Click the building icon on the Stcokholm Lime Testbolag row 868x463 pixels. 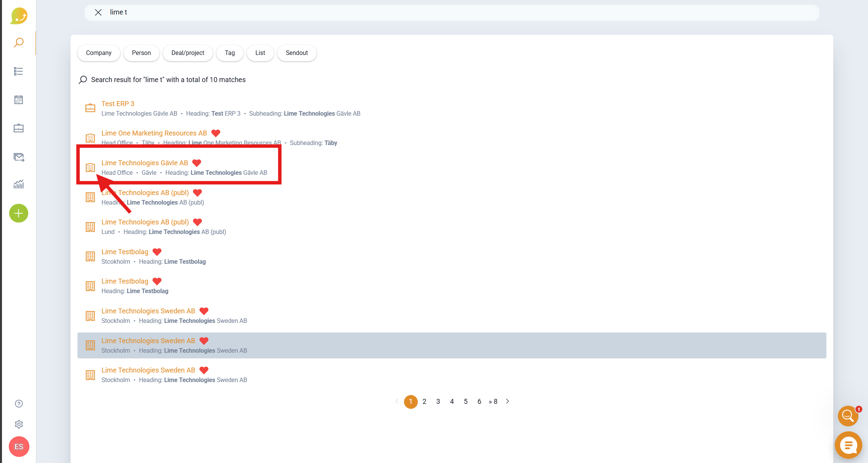[90, 257]
